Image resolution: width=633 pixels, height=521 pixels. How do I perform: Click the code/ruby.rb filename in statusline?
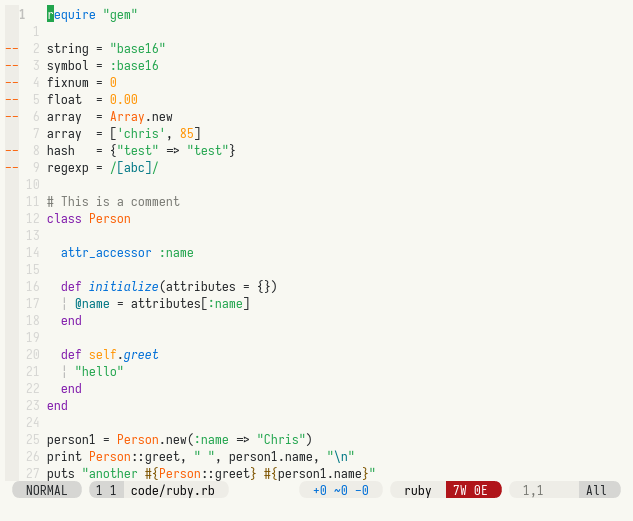(173, 490)
